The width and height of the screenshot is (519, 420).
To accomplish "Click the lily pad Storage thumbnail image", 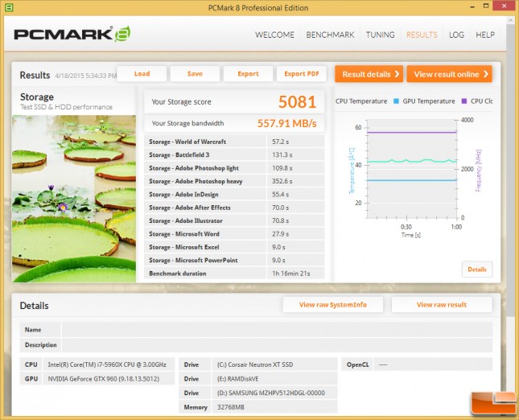I will [x=74, y=199].
